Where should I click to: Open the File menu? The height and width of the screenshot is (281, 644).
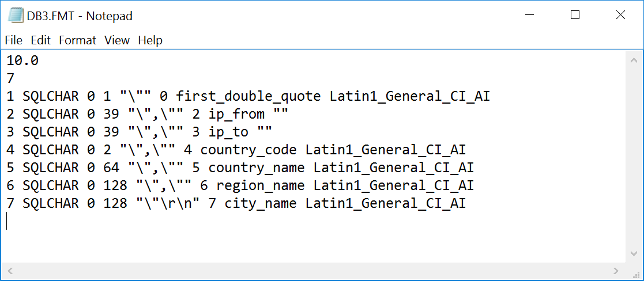13,40
